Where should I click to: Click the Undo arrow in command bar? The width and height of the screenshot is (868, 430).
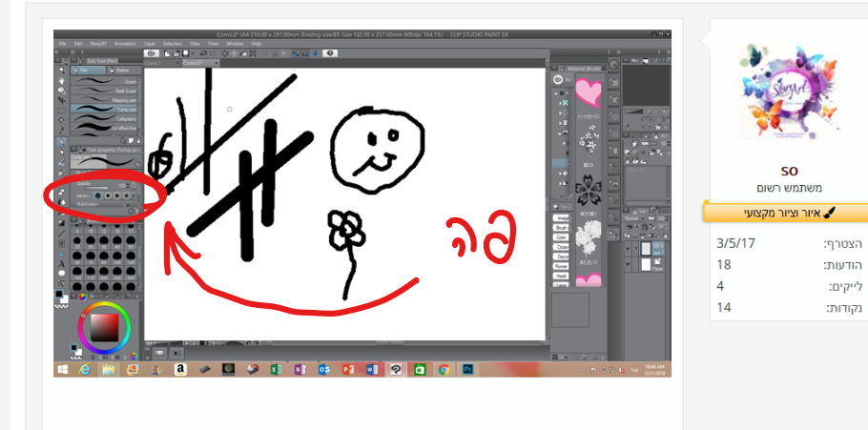click(x=203, y=53)
